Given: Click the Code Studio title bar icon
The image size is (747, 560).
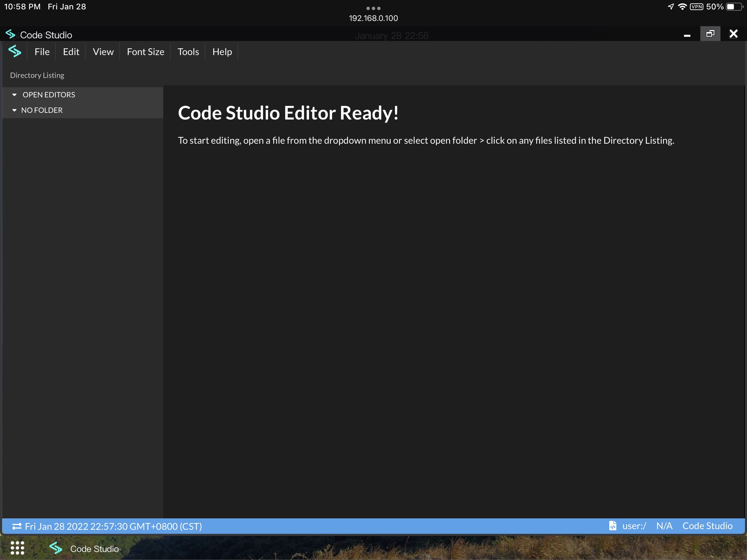Looking at the screenshot, I should [10, 34].
